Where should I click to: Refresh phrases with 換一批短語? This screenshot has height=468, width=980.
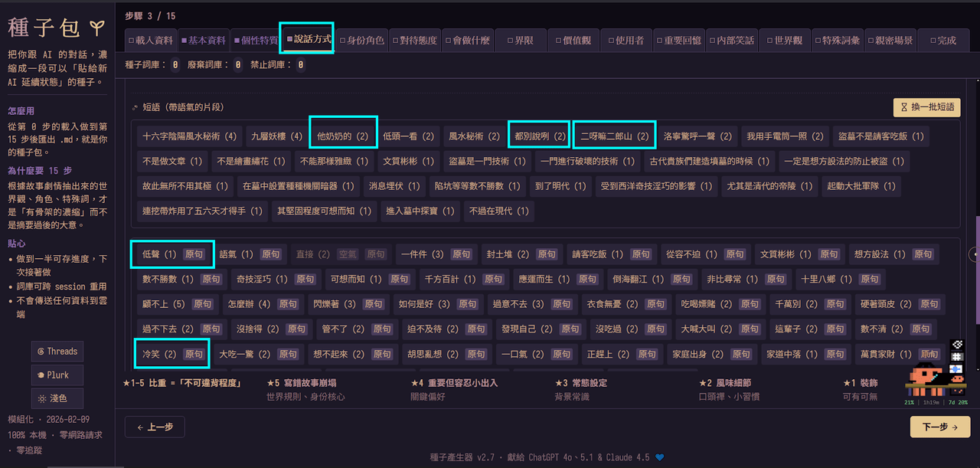(x=926, y=107)
